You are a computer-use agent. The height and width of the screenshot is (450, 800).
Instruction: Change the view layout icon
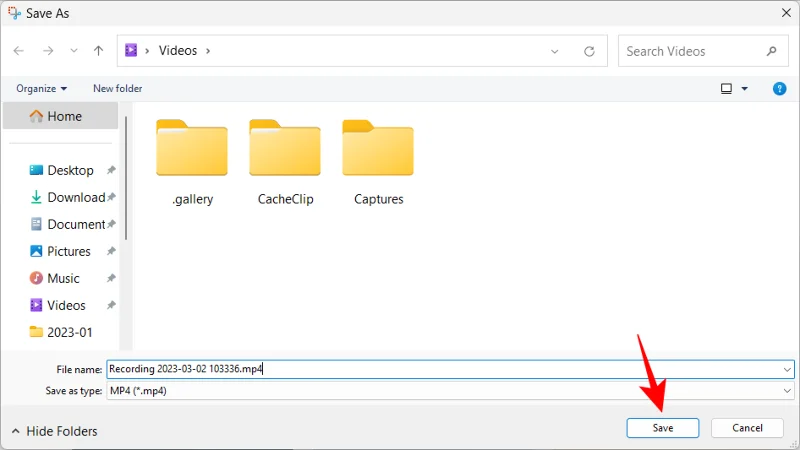(726, 89)
